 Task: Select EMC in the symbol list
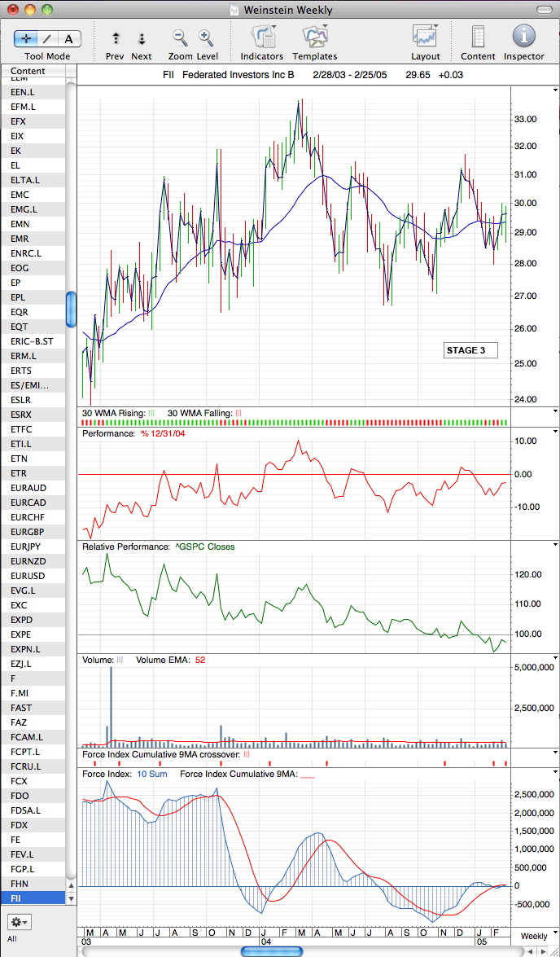33,195
